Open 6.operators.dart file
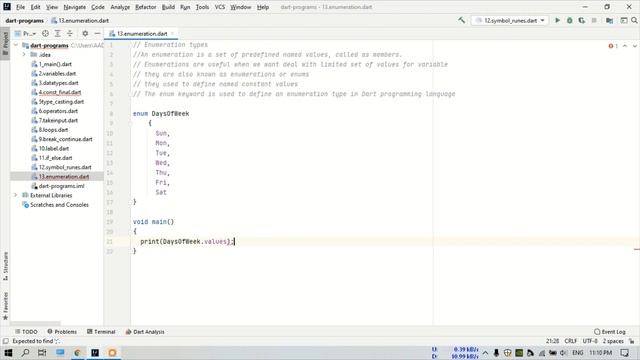 coord(58,111)
